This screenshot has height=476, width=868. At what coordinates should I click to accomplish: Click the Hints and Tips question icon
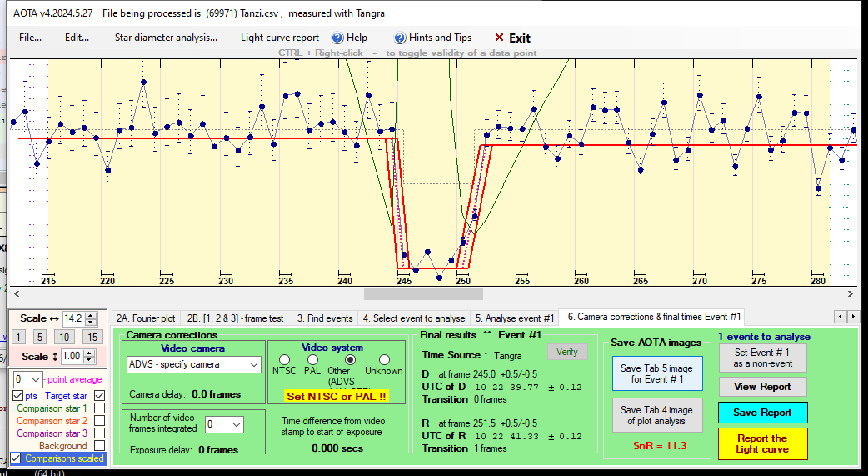(x=401, y=38)
